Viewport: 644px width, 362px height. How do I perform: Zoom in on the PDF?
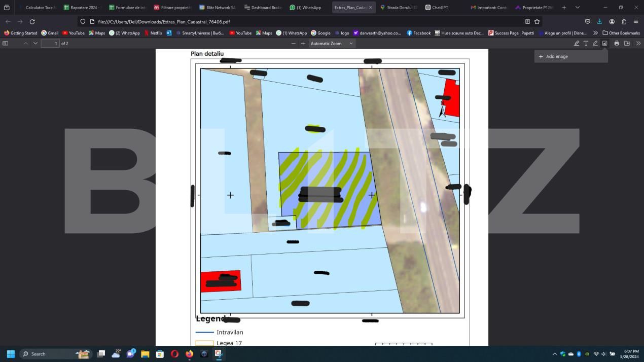[303, 44]
